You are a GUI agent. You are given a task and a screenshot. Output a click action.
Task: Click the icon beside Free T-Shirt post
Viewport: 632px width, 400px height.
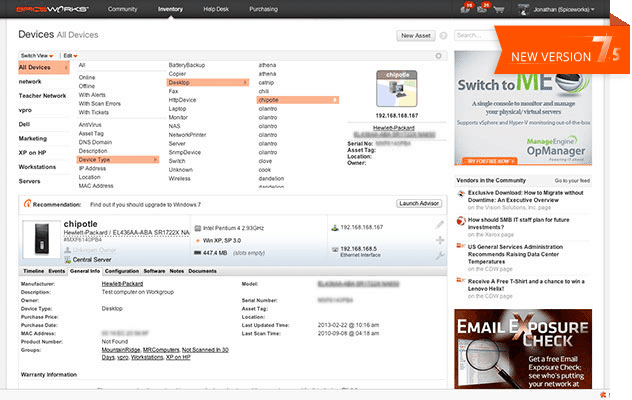click(461, 280)
